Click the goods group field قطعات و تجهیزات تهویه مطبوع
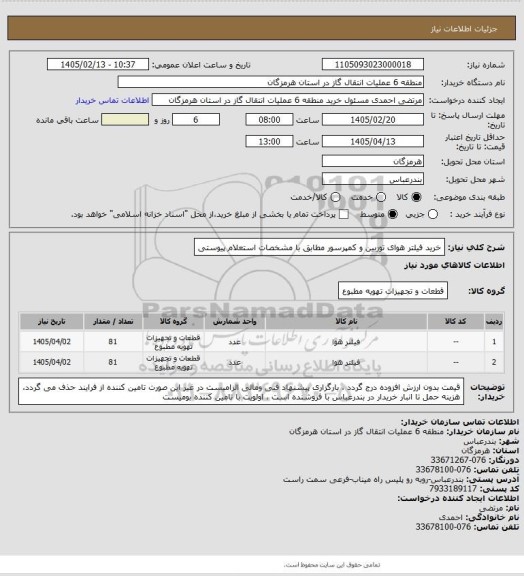This screenshot has height=576, width=524. tap(393, 291)
